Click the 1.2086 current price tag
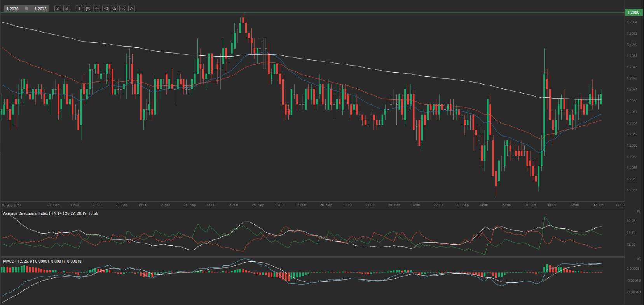 tap(633, 12)
